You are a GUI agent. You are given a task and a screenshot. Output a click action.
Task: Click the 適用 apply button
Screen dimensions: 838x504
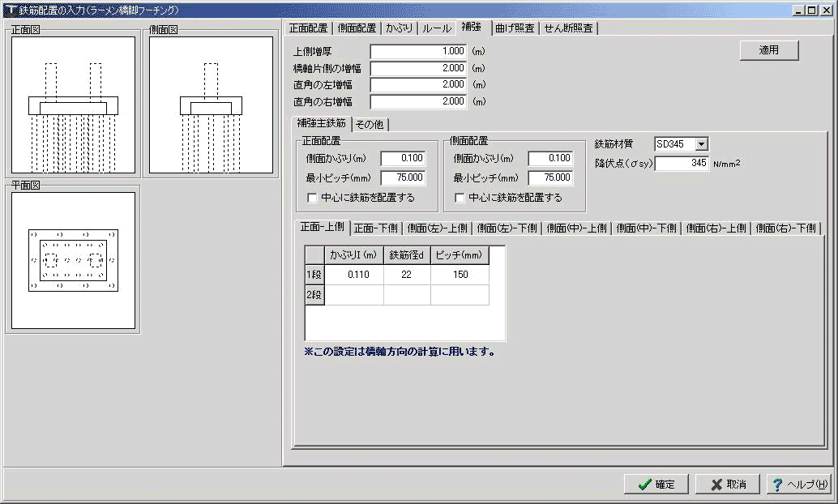(x=769, y=50)
